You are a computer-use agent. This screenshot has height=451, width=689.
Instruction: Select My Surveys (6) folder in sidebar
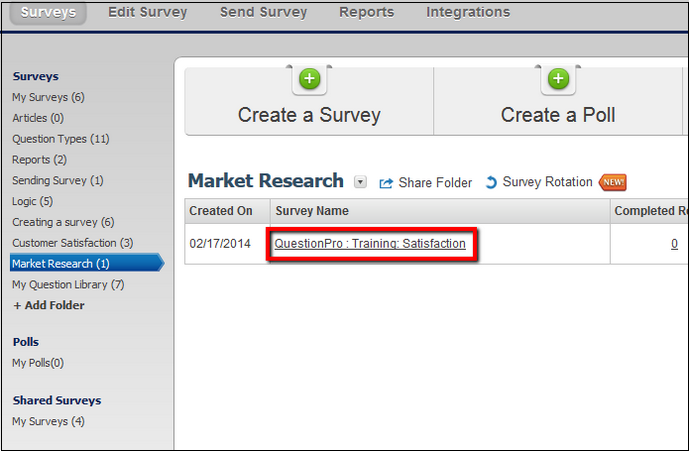48,97
